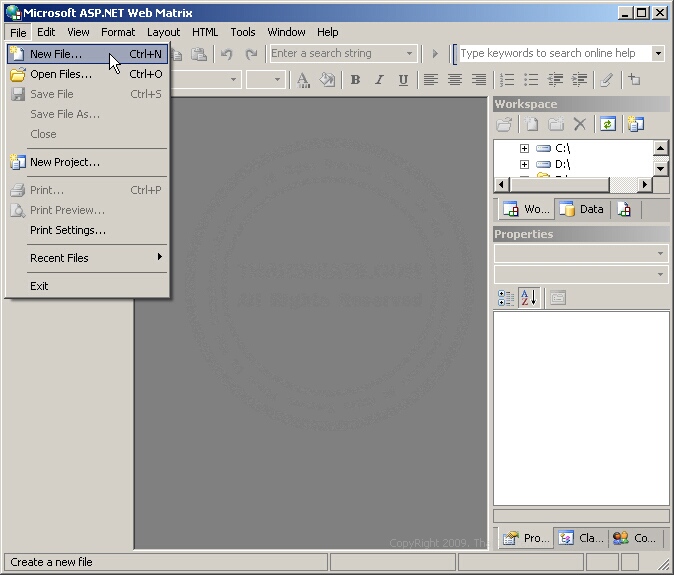Choose Exit in File menu
Screen dimensions: 674x575
(87, 286)
